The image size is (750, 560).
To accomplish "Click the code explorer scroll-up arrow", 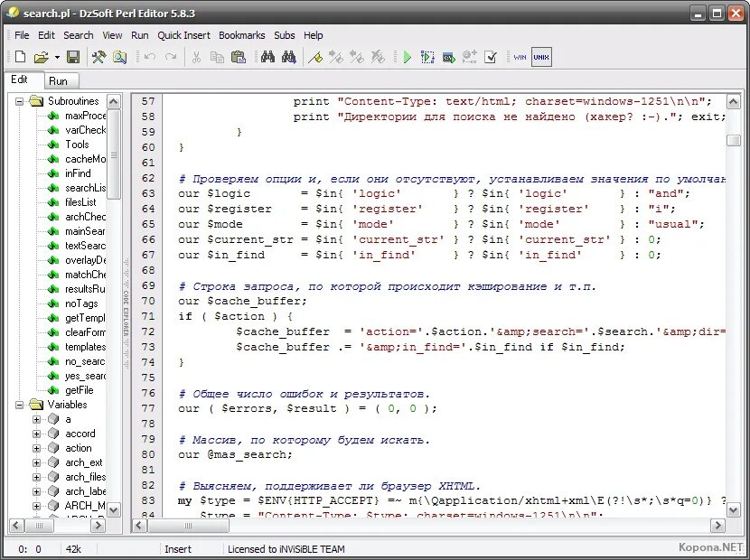I will (x=113, y=101).
